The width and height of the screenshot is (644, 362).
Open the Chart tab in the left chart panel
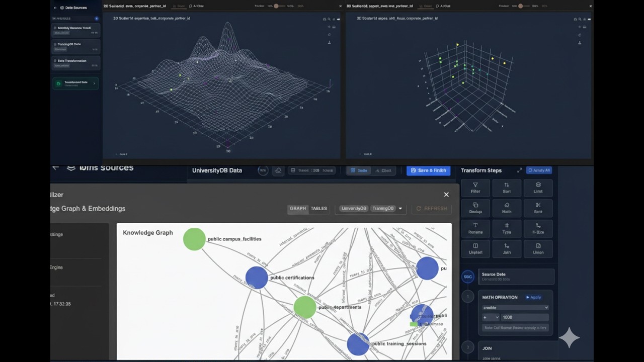(178, 6)
